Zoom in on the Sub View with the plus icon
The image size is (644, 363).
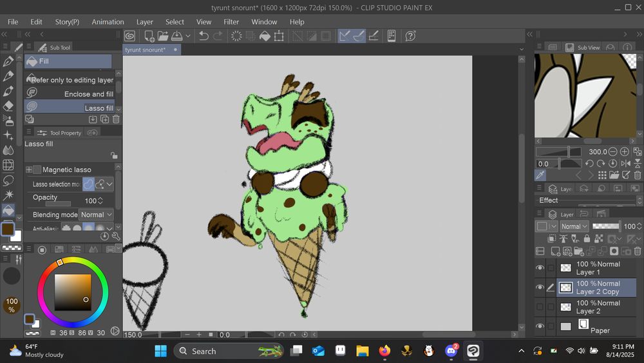pos(625,152)
